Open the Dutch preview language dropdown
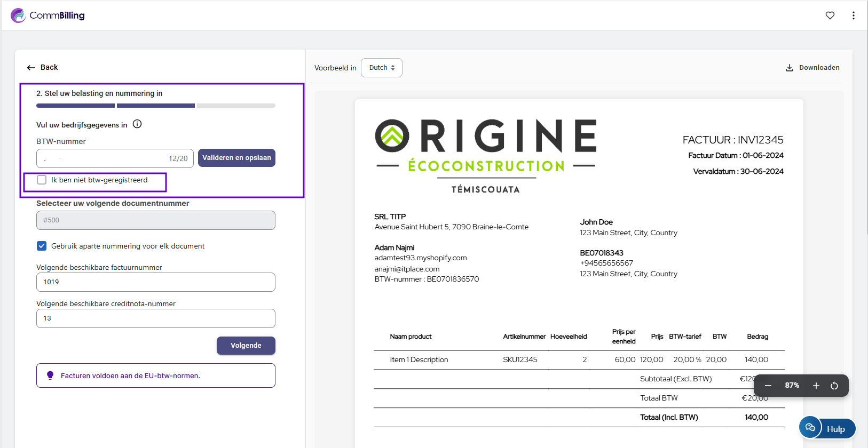Image resolution: width=868 pixels, height=448 pixels. pos(381,68)
